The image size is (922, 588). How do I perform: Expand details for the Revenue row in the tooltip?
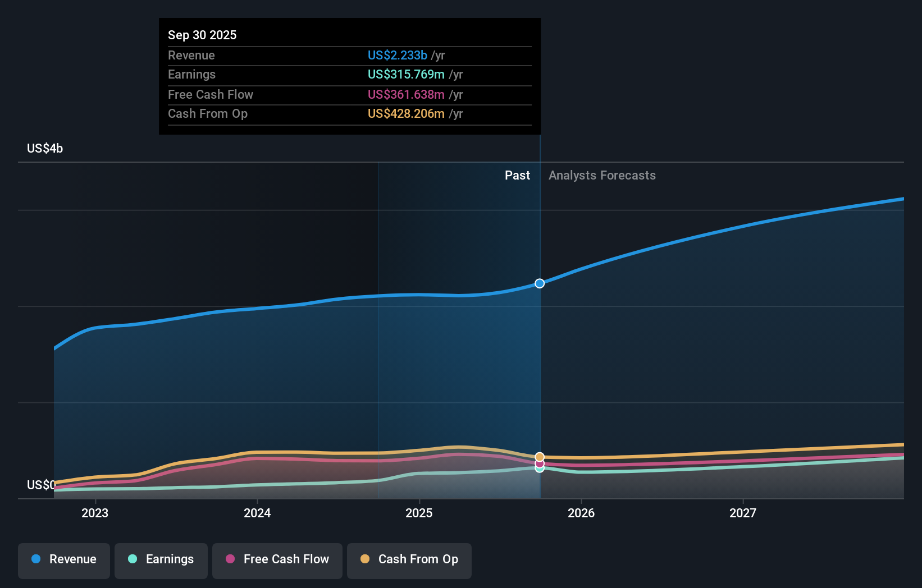pos(349,55)
